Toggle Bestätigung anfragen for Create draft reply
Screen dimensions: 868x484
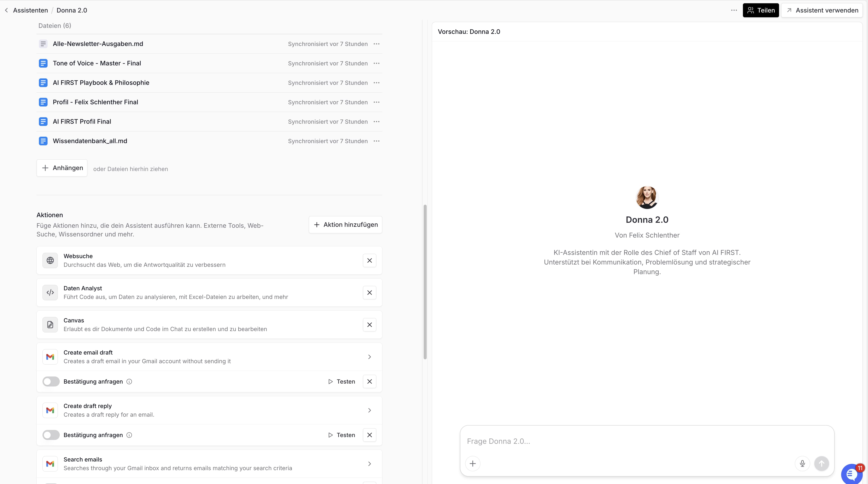(51, 435)
